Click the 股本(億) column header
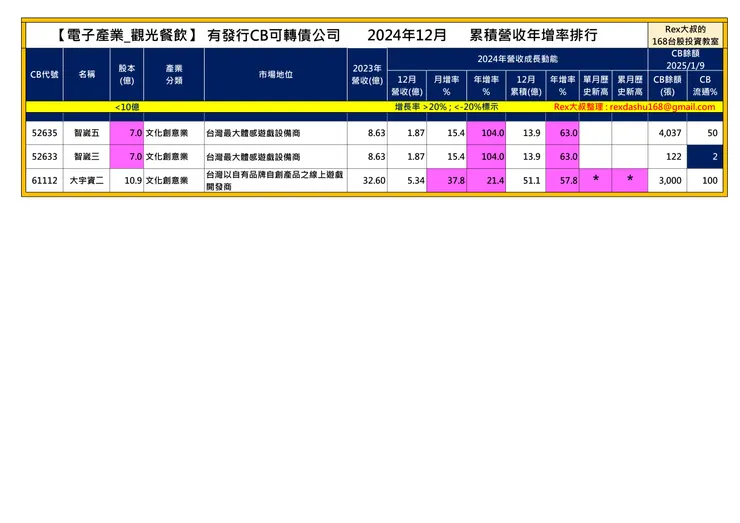The image size is (740, 523). pyautogui.click(x=126, y=74)
